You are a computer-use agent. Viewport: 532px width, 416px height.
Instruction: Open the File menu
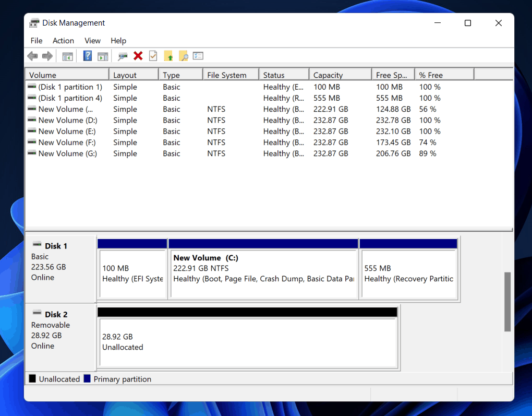click(x=37, y=41)
